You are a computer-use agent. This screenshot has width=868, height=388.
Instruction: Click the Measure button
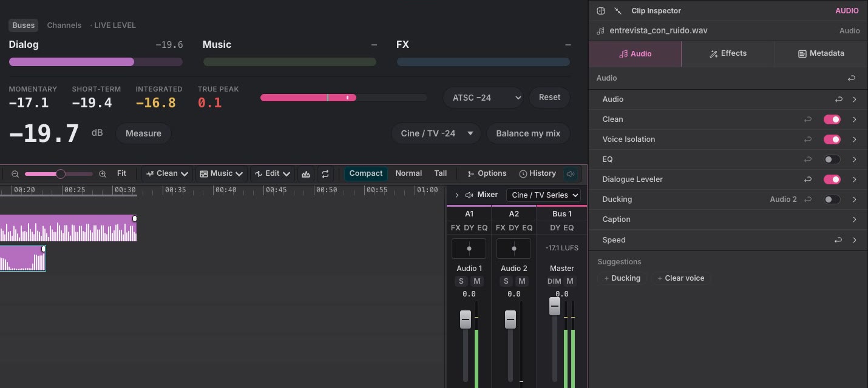143,133
